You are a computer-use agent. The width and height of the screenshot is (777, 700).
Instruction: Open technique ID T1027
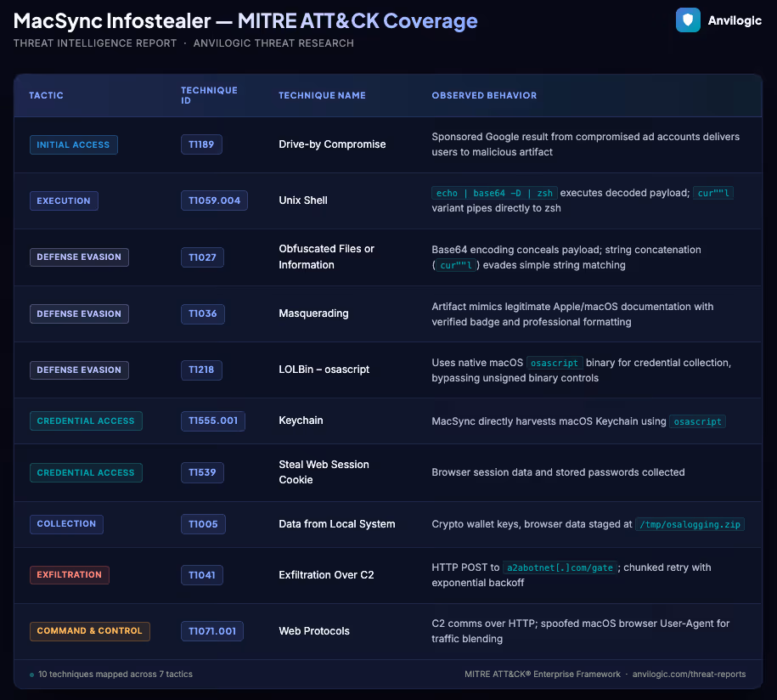pyautogui.click(x=202, y=257)
